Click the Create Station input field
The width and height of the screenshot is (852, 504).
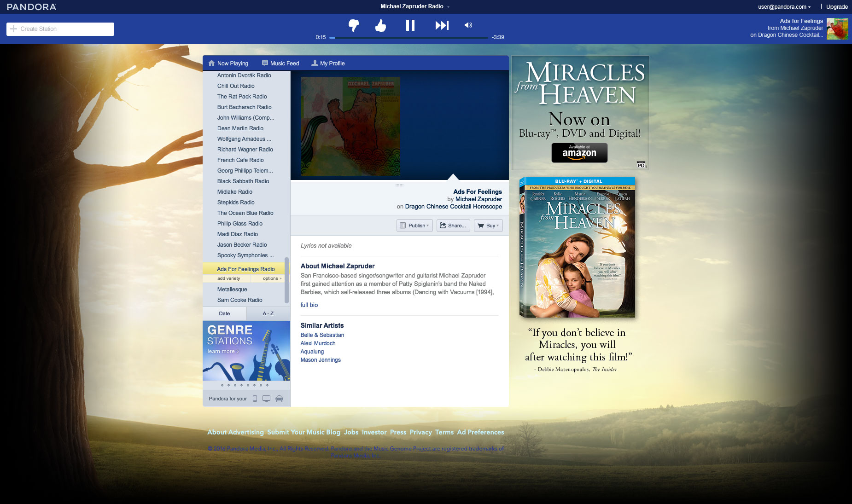[x=60, y=29]
